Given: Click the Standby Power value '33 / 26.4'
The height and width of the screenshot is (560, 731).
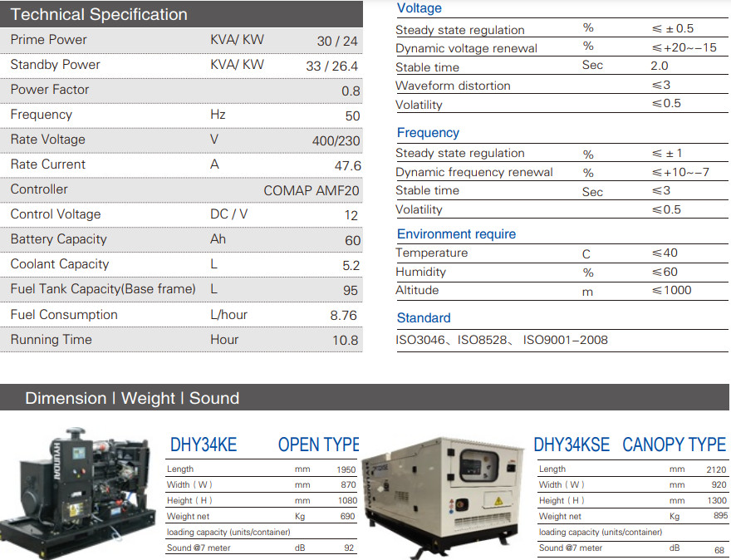Looking at the screenshot, I should pyautogui.click(x=332, y=66).
